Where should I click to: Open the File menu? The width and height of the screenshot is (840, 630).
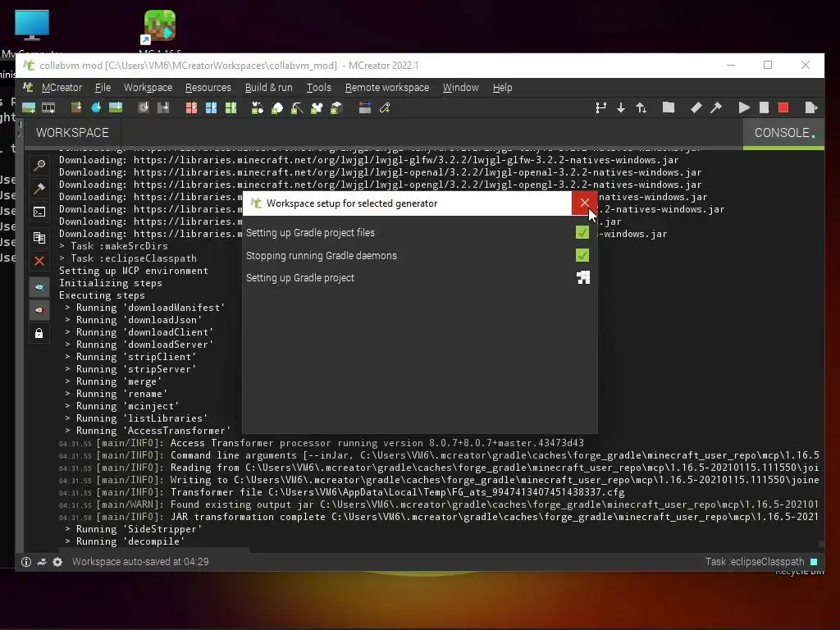[x=103, y=87]
